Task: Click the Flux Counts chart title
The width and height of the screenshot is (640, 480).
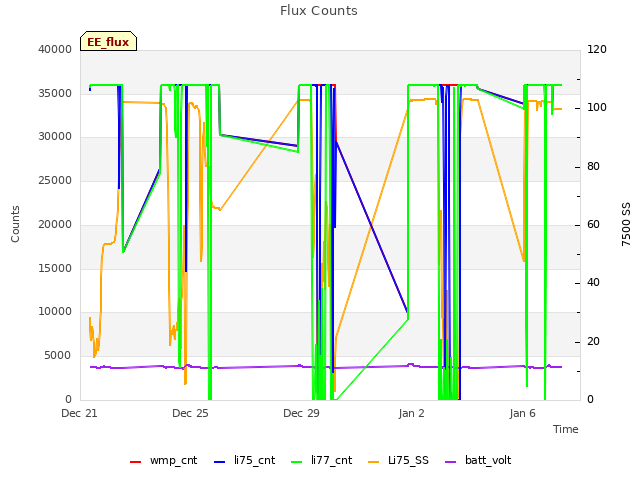Action: 319,11
